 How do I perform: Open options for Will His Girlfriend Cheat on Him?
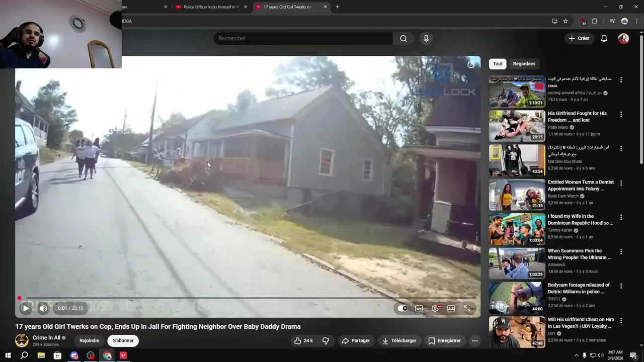pos(621,320)
